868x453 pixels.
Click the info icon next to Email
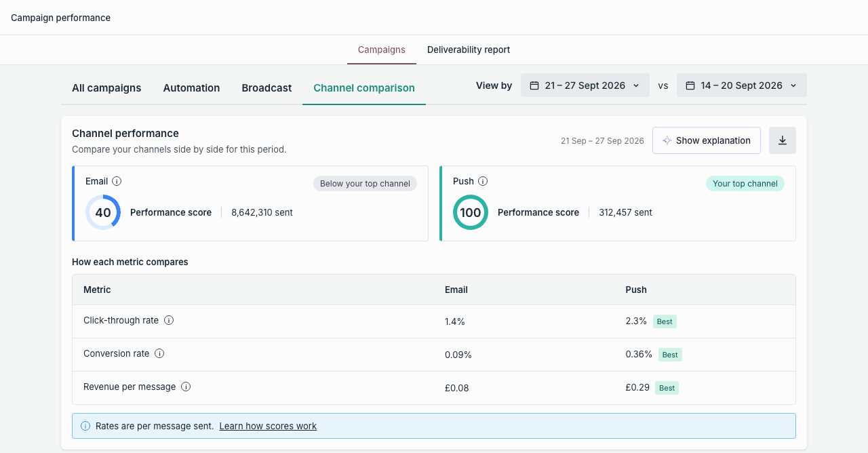click(x=117, y=181)
